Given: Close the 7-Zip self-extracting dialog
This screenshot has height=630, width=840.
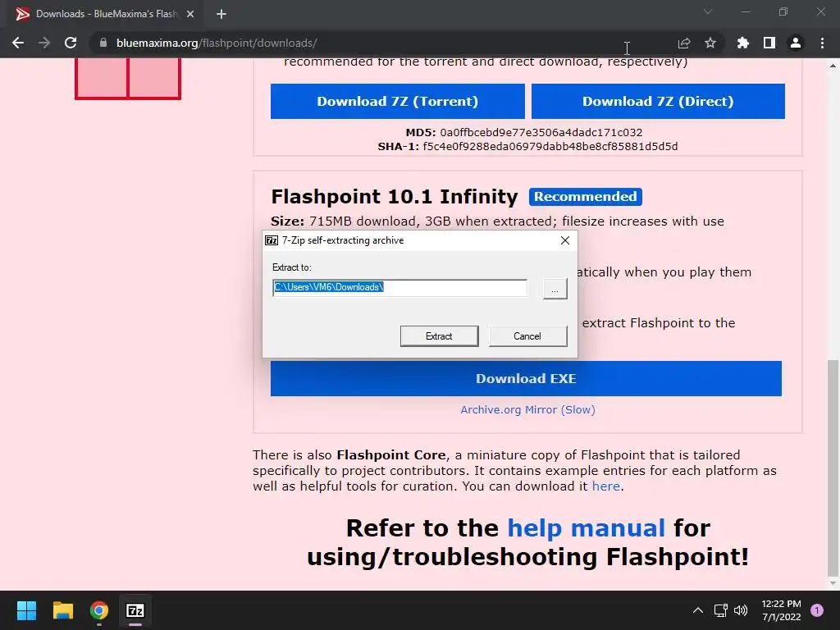Looking at the screenshot, I should [x=564, y=240].
